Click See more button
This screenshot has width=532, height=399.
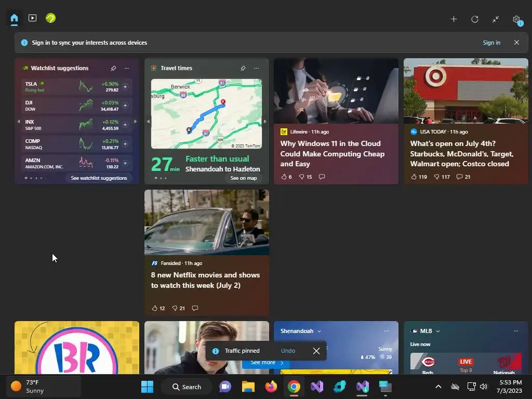point(267,362)
